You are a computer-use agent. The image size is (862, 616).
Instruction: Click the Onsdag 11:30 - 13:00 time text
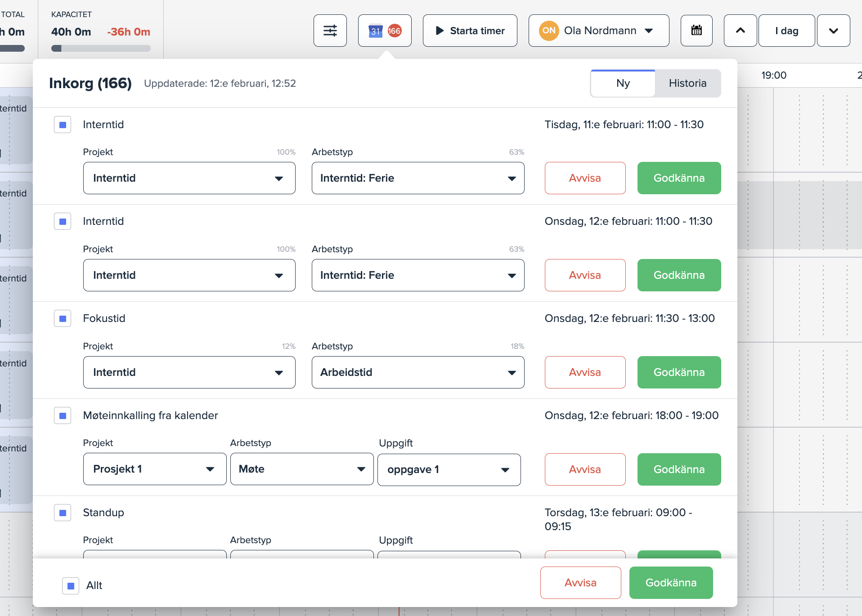click(x=629, y=318)
